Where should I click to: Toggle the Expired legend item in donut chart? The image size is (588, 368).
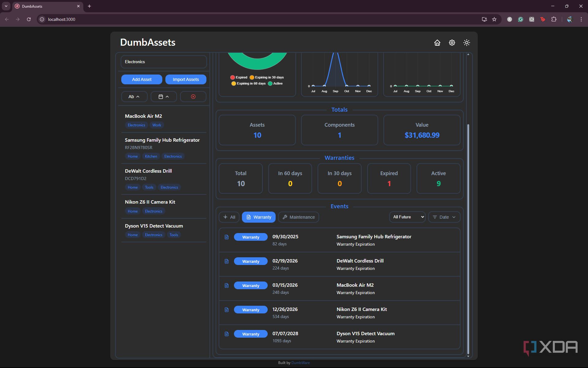tap(239, 77)
